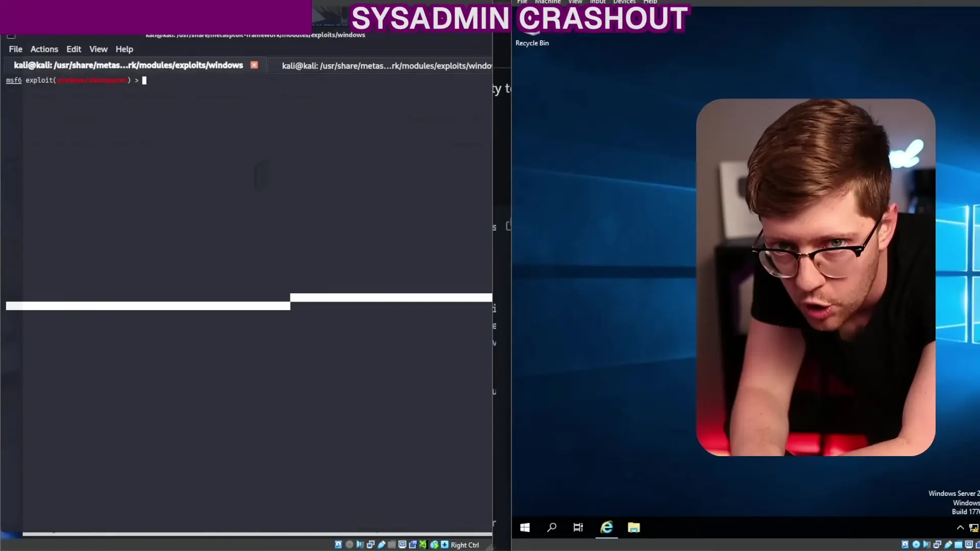This screenshot has height=551, width=980.
Task: Click the Kali VM USB devices icon
Action: coord(381,545)
